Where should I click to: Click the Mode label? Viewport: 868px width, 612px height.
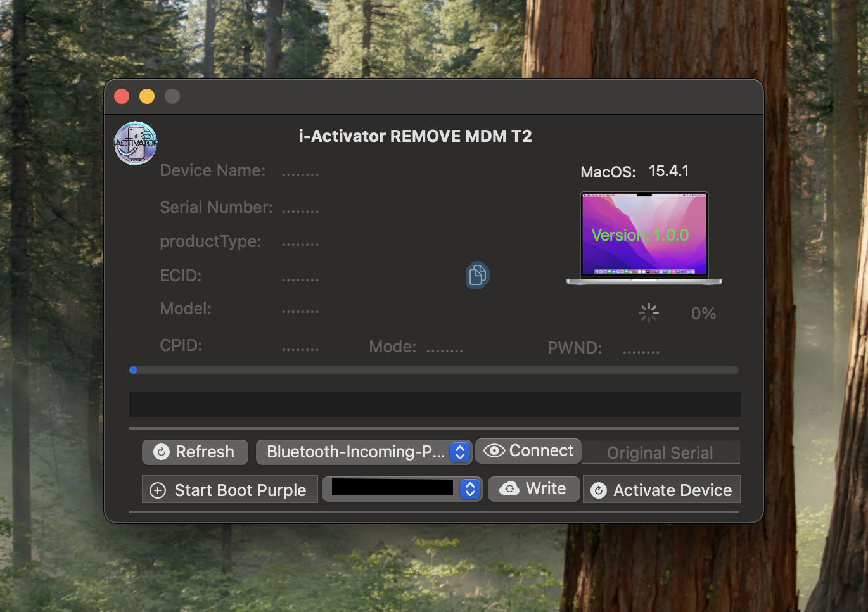point(393,347)
